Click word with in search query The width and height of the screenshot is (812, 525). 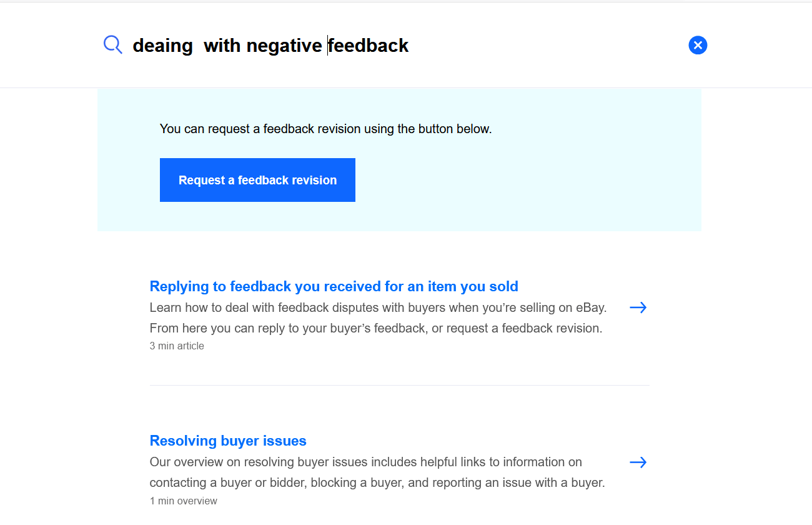pyautogui.click(x=222, y=45)
